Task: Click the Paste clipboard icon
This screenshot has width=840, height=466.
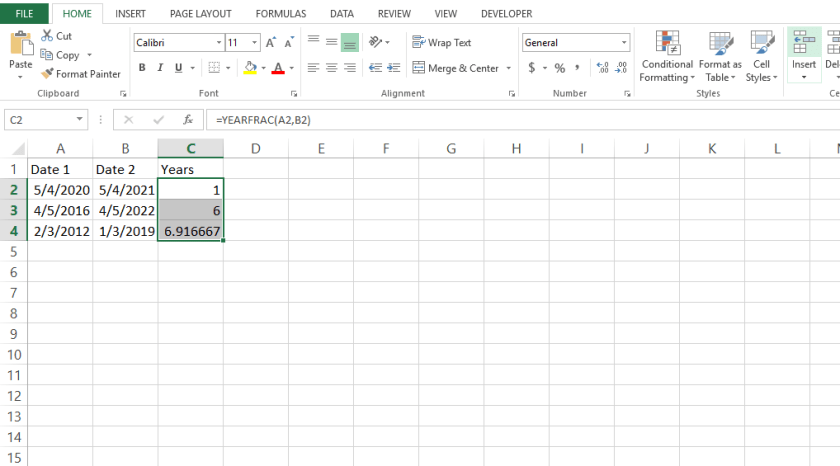Action: tap(21, 44)
